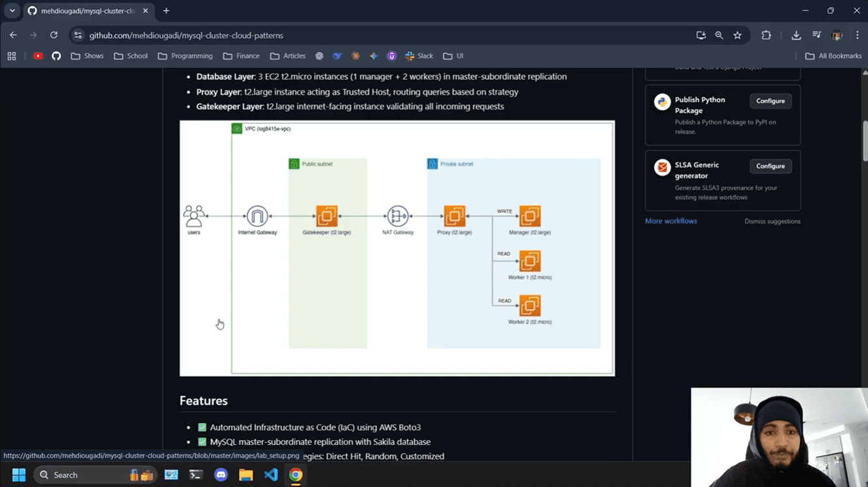The height and width of the screenshot is (487, 868).
Task: Open File Explorer from the taskbar
Action: tap(245, 475)
